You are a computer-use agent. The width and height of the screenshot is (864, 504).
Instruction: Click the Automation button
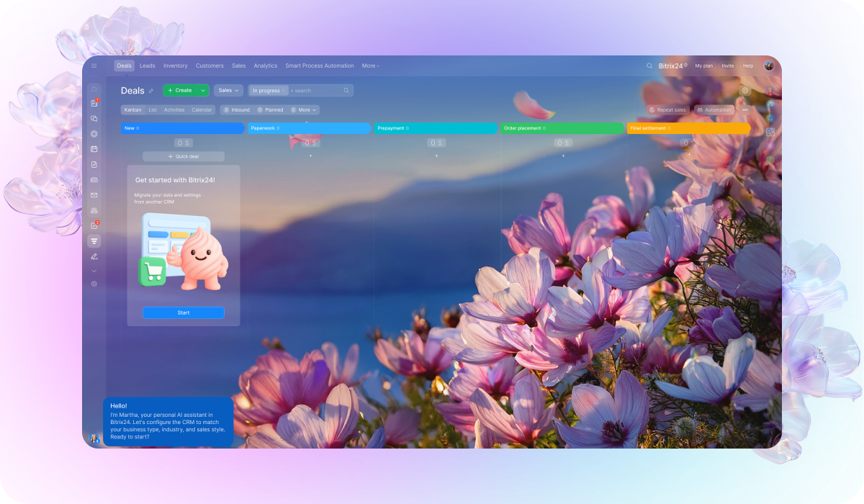click(714, 110)
